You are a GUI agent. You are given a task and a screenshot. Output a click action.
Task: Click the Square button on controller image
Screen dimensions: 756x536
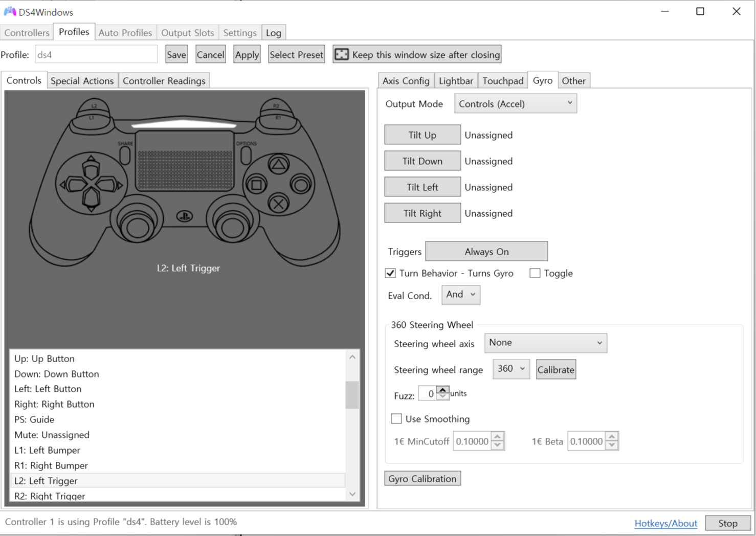click(257, 185)
